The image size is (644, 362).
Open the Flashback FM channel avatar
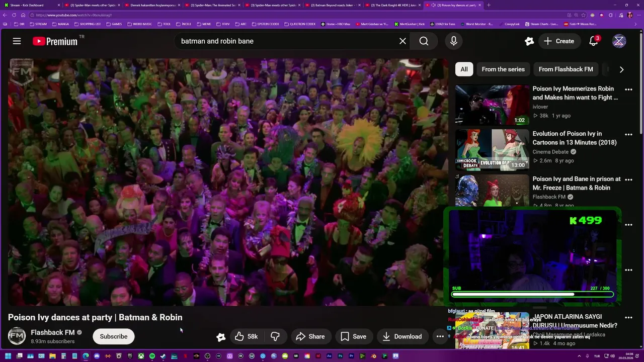[x=17, y=336]
